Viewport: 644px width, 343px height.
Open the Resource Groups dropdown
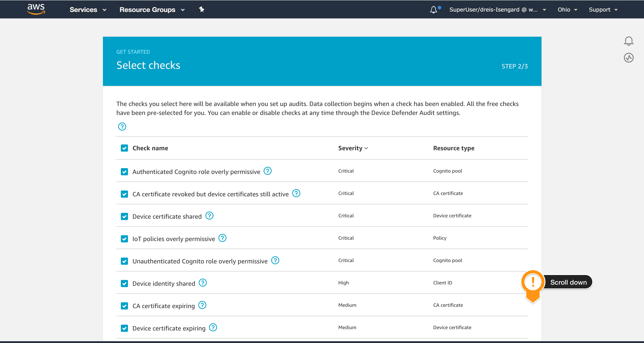(152, 9)
